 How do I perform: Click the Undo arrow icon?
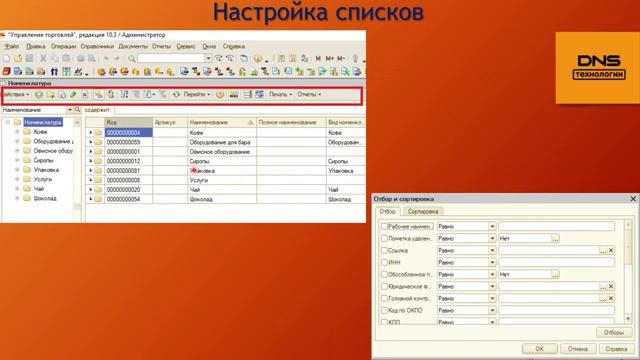[x=107, y=59]
